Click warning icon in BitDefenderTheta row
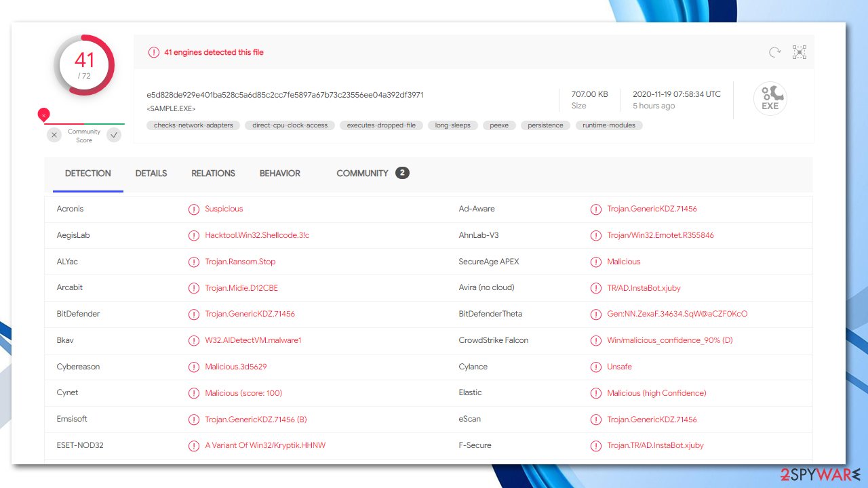Viewport: 868px width, 488px height. (596, 314)
